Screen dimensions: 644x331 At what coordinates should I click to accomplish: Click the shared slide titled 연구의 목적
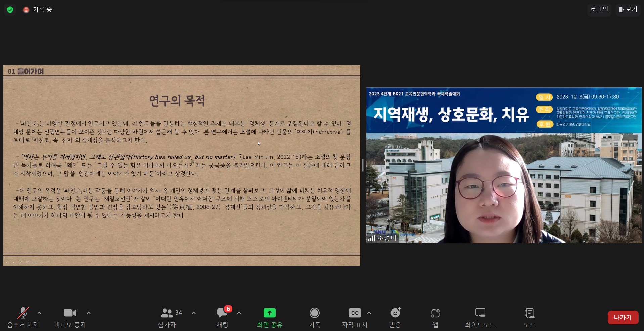[x=182, y=165]
